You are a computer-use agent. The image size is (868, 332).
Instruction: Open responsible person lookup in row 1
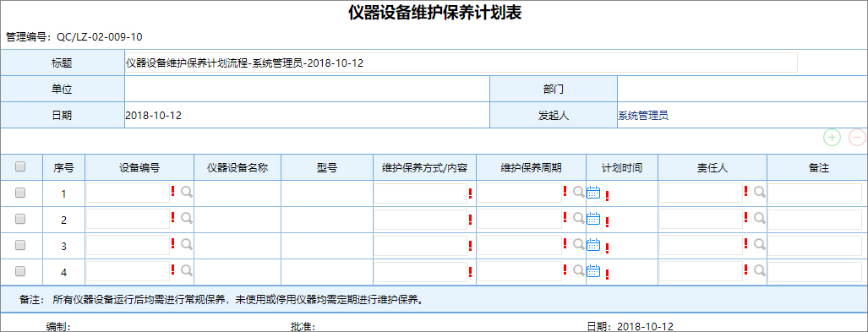tap(760, 192)
